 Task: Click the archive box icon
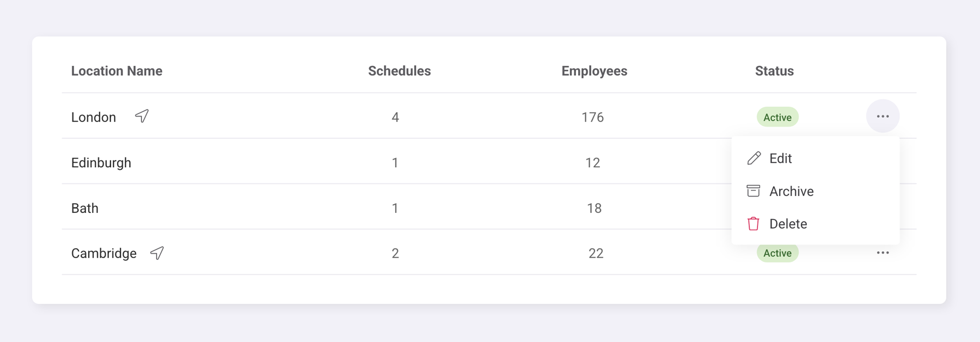[x=754, y=191]
